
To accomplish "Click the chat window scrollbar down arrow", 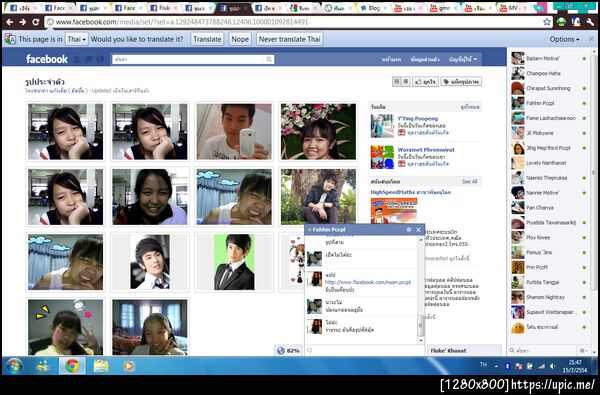I will [421, 340].
